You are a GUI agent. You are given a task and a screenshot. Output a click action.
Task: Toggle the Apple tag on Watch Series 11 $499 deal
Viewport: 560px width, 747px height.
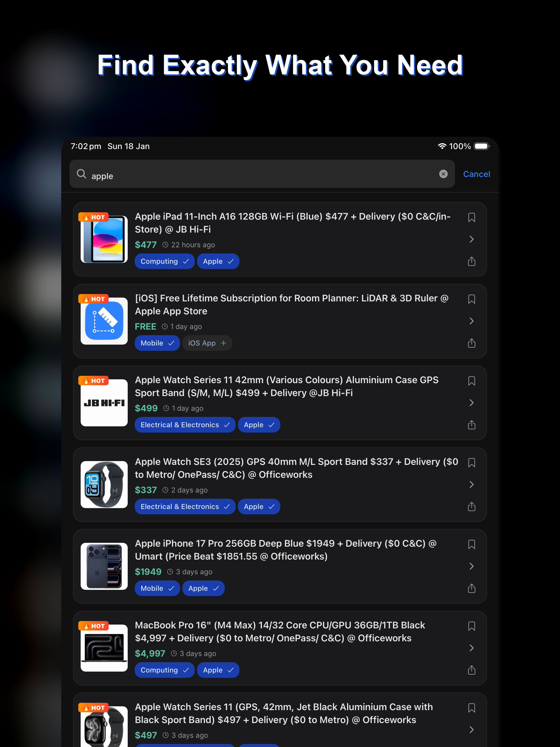(259, 425)
